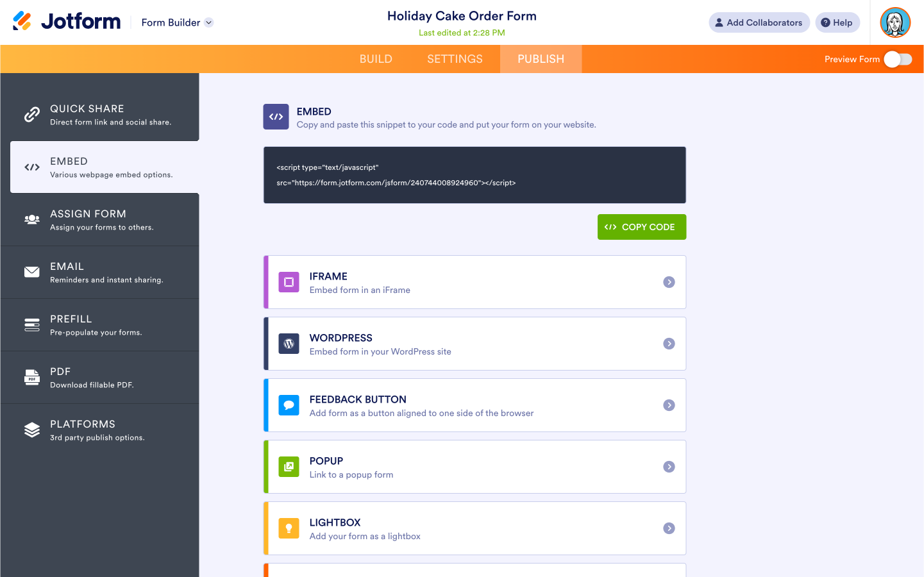Open Quick Share link icon section
The height and width of the screenshot is (577, 924).
tap(32, 115)
